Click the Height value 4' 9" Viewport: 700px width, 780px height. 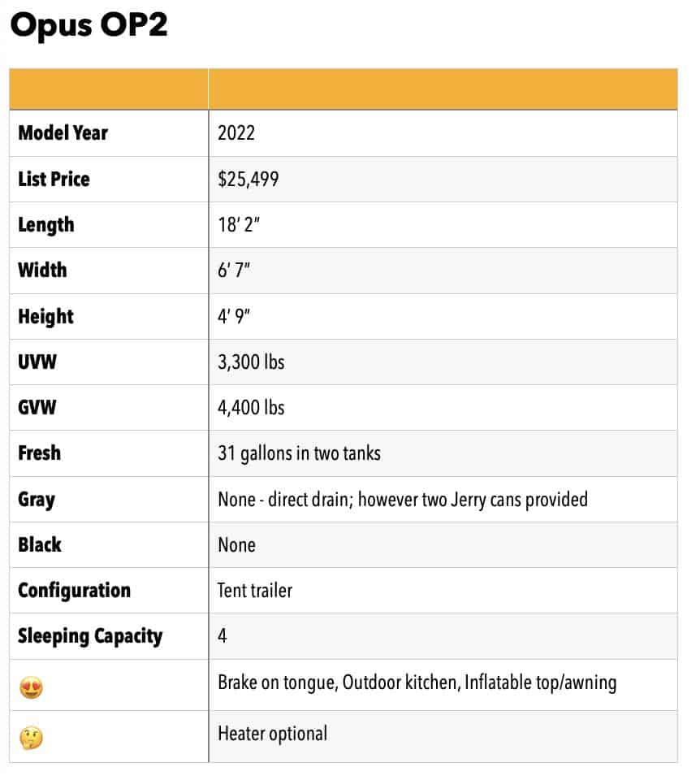234,316
